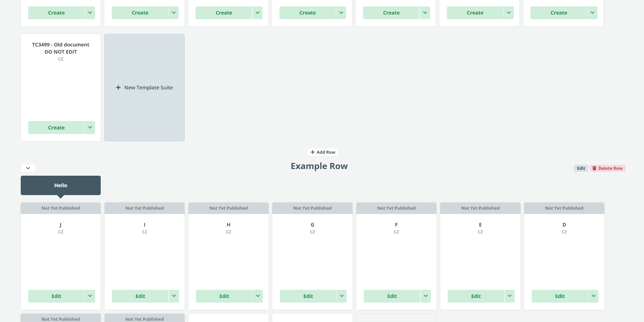Select the Hello group header tab
Image resolution: width=644 pixels, height=322 pixels.
click(x=61, y=185)
